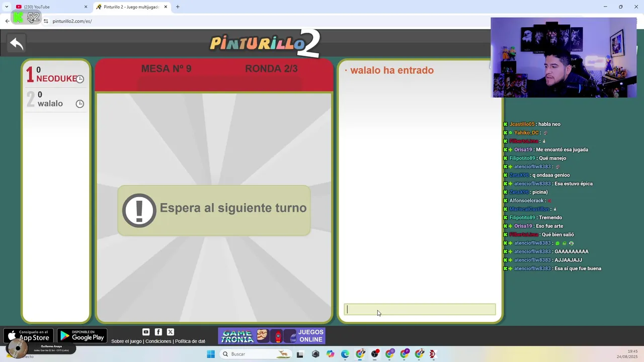Open the App Store download badge
The height and width of the screenshot is (362, 644).
coord(28,335)
